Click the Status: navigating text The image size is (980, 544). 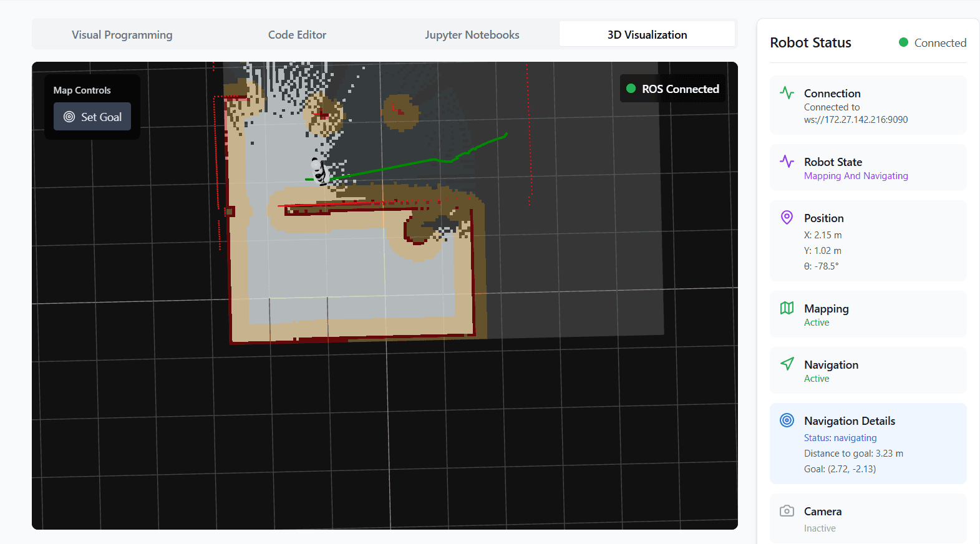[x=840, y=438]
